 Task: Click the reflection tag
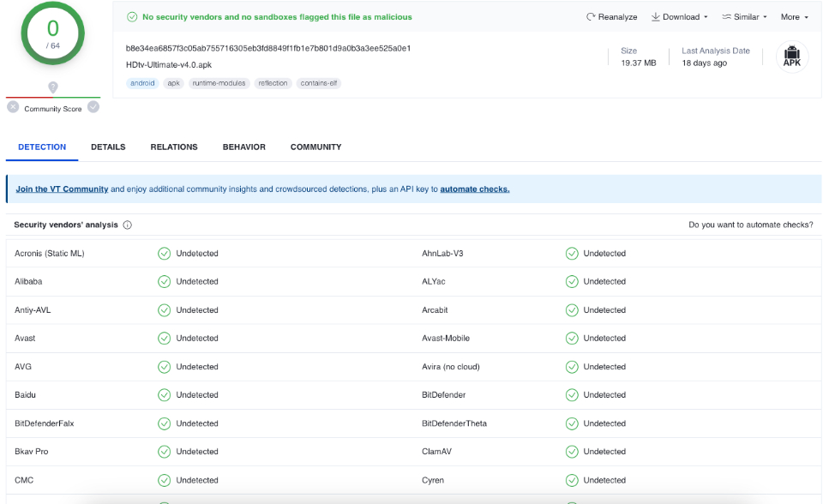273,83
